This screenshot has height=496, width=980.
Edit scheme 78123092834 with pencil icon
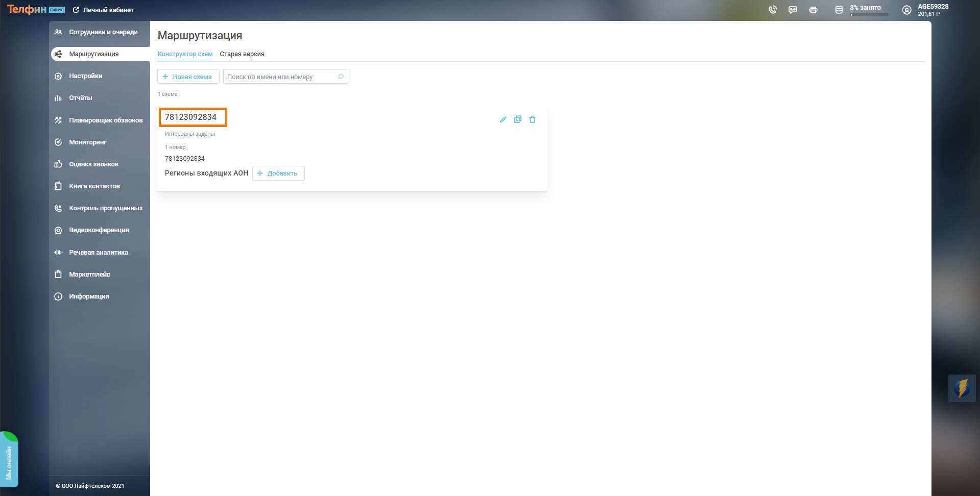[503, 119]
